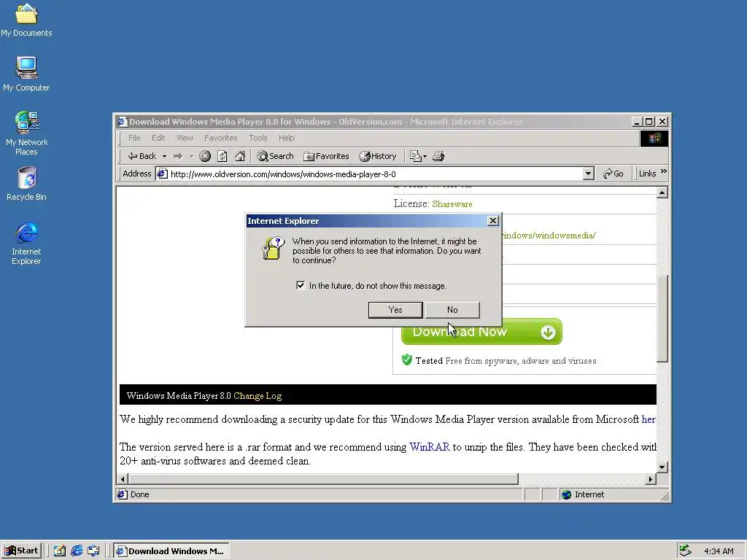
Task: Click the Windows logo throbber in IE
Action: 654,138
